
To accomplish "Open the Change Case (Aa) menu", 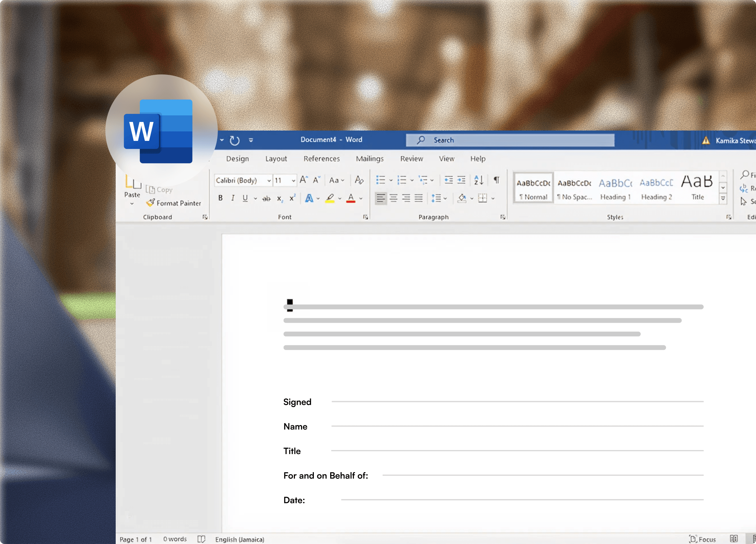I will [x=337, y=180].
